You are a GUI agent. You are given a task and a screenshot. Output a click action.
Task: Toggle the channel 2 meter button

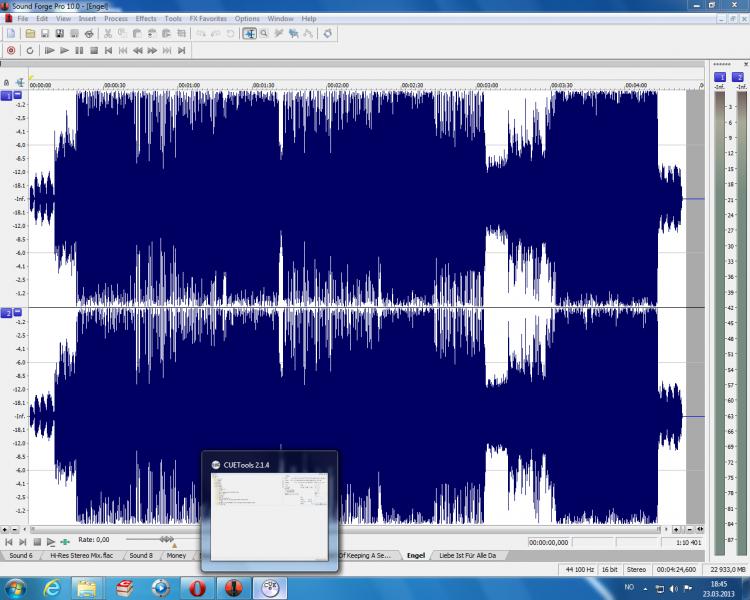738,76
